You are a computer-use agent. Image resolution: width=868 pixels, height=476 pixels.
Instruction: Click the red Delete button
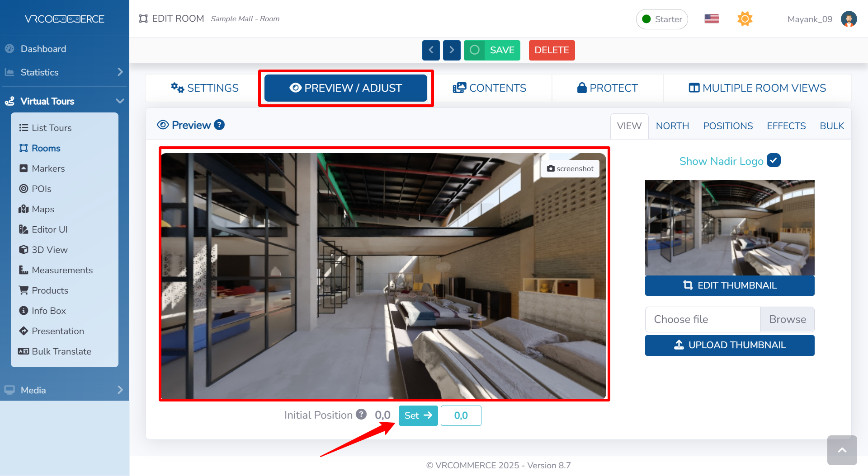tap(552, 50)
